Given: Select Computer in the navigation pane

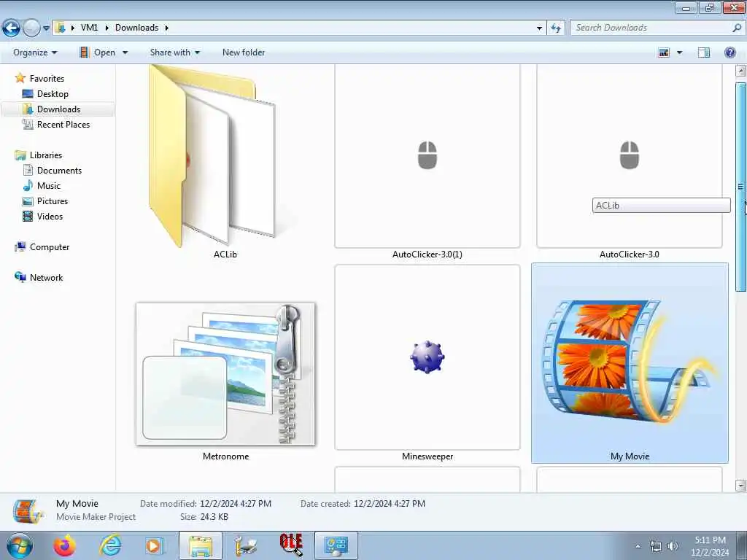Looking at the screenshot, I should coord(50,246).
